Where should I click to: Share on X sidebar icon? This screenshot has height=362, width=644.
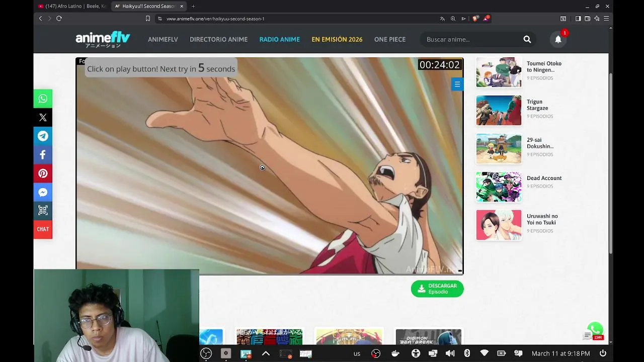[x=43, y=118]
